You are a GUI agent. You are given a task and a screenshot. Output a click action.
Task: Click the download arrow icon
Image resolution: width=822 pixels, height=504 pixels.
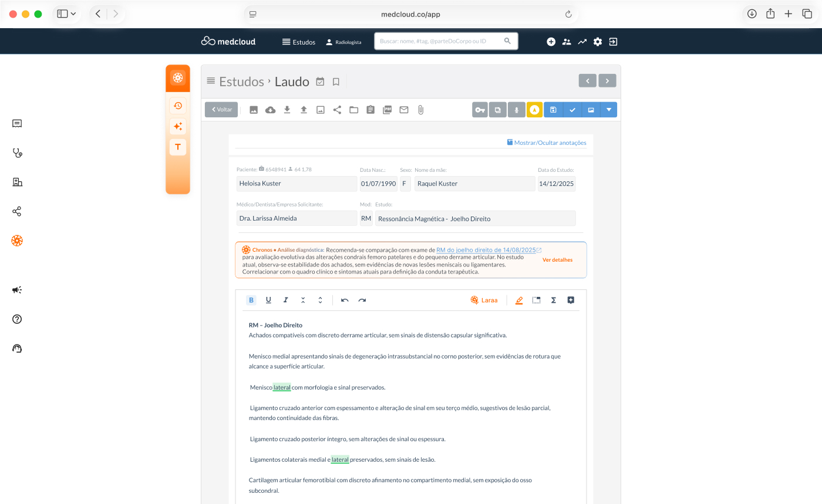tap(287, 110)
